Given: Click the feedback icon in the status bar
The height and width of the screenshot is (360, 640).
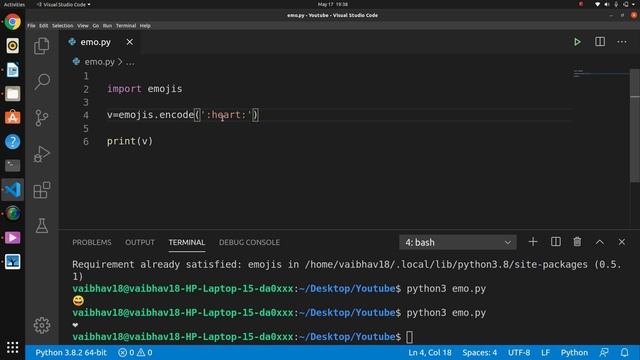Looking at the screenshot, I should click(x=604, y=352).
